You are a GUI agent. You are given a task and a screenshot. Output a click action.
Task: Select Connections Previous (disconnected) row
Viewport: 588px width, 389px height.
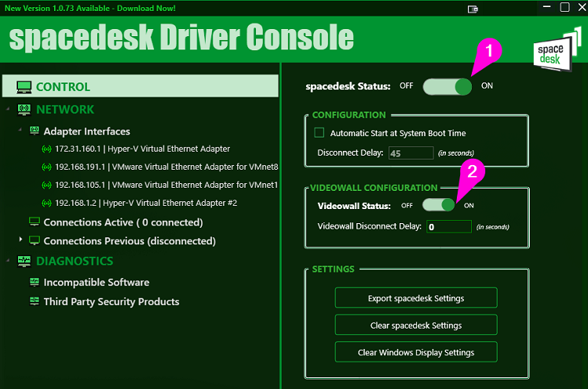tap(130, 241)
